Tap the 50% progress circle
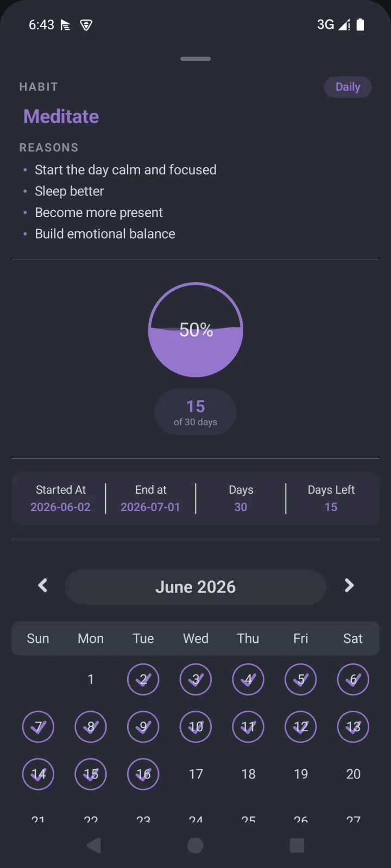 pos(195,330)
